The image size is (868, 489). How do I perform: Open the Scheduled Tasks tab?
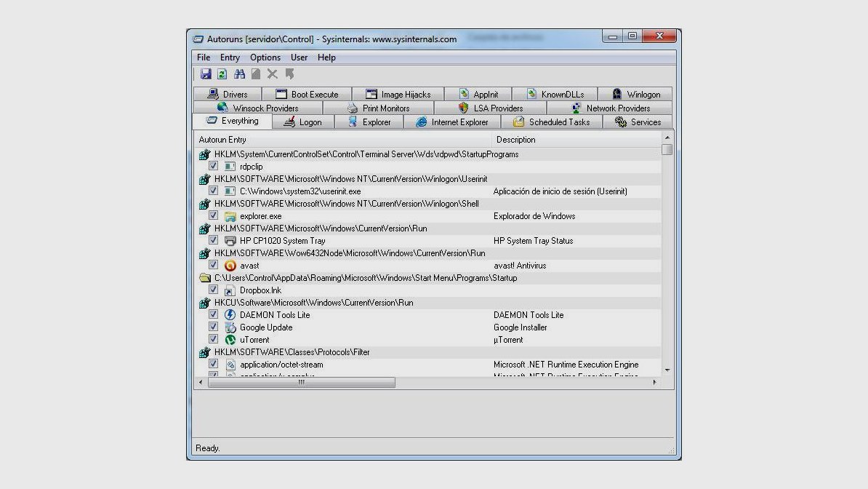click(551, 122)
